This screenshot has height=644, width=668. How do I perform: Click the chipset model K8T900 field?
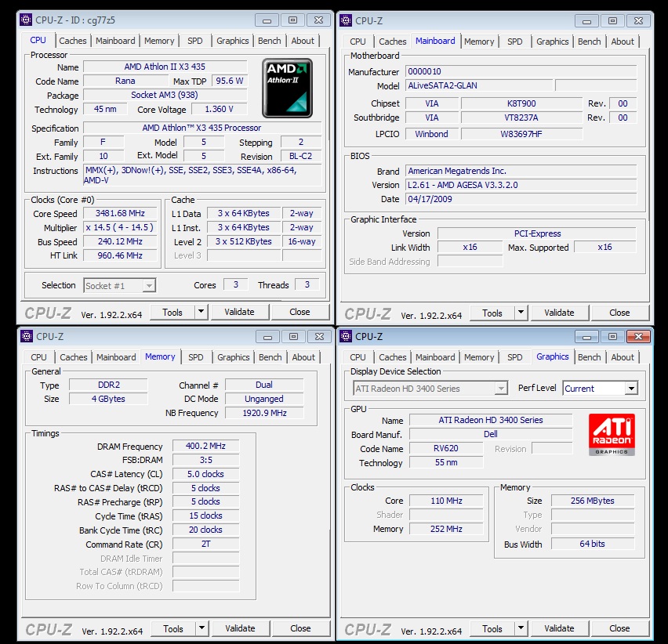pos(521,103)
